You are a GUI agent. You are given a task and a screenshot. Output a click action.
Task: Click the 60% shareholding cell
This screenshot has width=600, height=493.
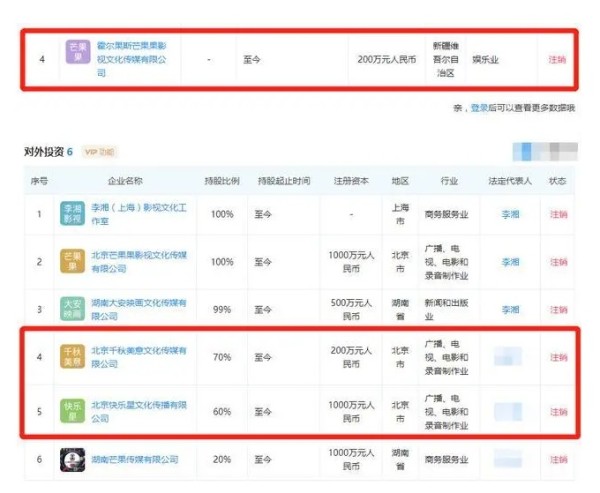pyautogui.click(x=222, y=411)
